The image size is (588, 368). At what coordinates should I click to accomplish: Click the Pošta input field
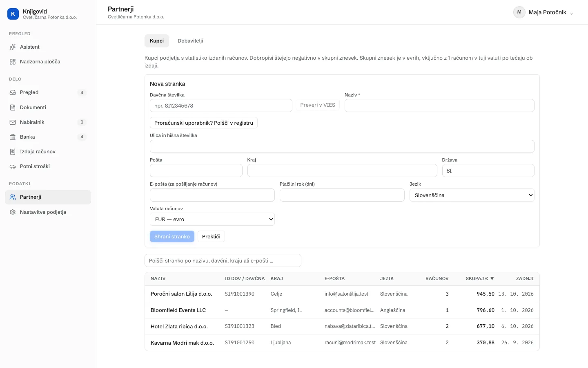click(196, 171)
